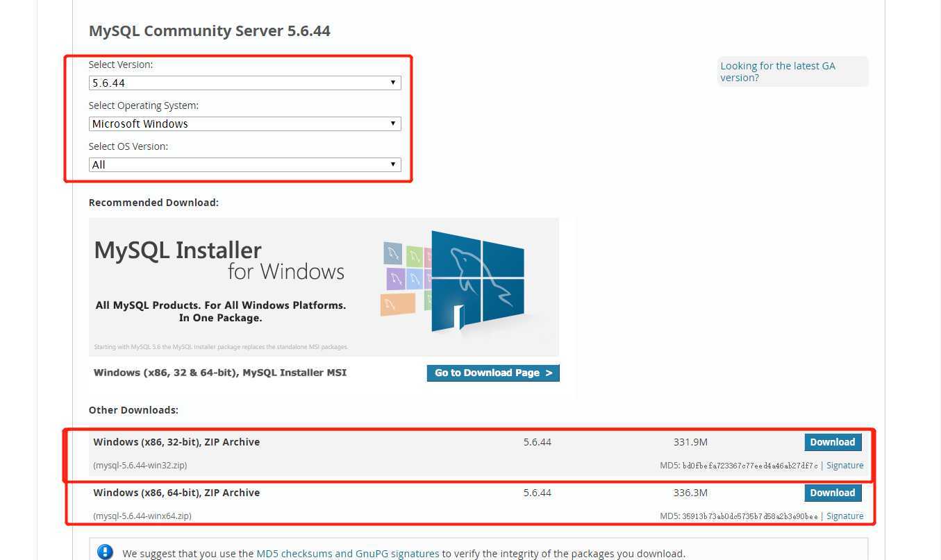Open the Select Version dropdown showing 5.6.44

(244, 83)
